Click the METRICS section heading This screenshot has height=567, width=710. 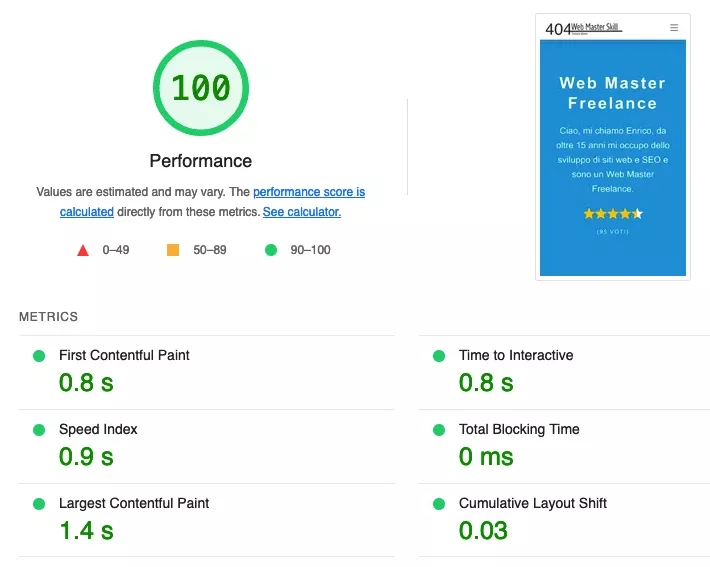click(48, 317)
